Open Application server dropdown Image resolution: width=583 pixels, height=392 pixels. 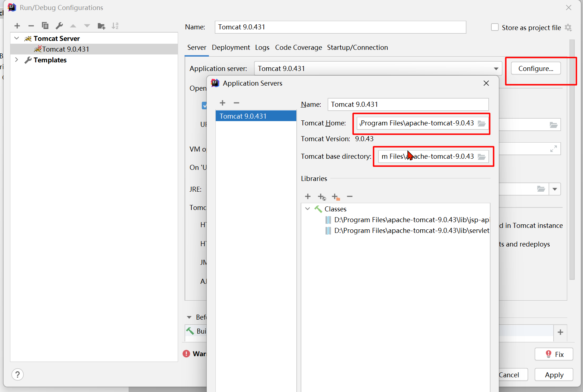(496, 68)
